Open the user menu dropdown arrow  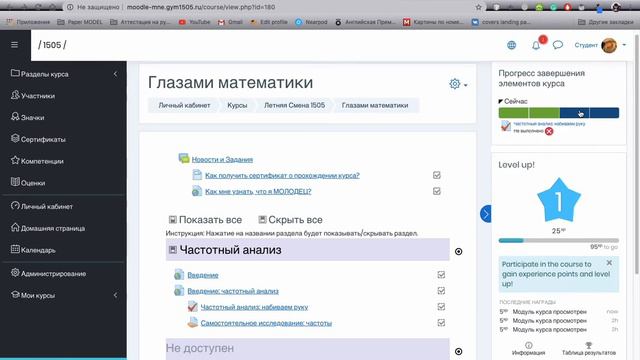click(x=624, y=45)
